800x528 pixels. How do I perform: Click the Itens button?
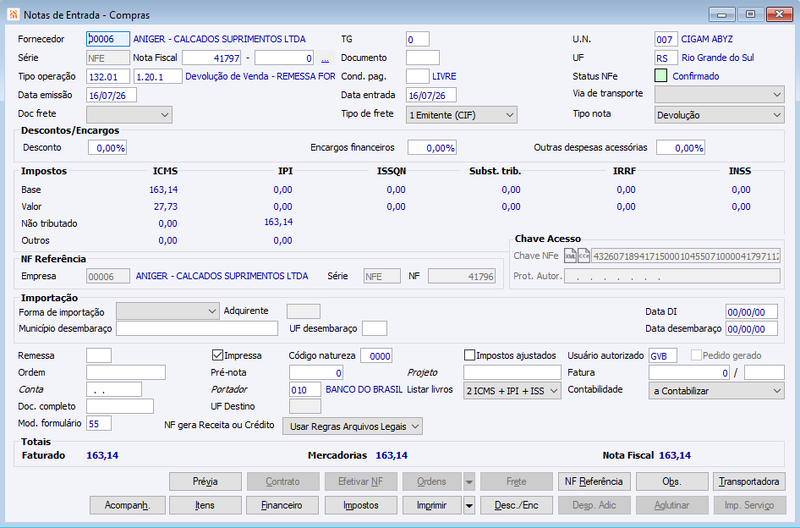(x=205, y=506)
